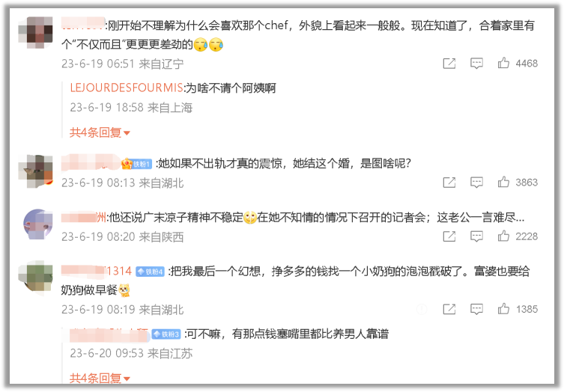The image size is (564, 392).
Task: Like the comment with 2228 likes
Action: point(503,236)
